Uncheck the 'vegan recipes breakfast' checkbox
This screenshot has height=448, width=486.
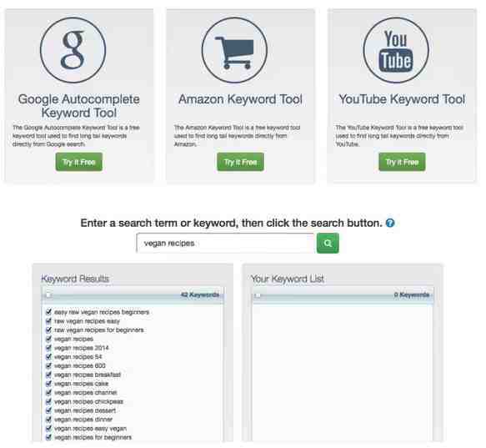(48, 375)
